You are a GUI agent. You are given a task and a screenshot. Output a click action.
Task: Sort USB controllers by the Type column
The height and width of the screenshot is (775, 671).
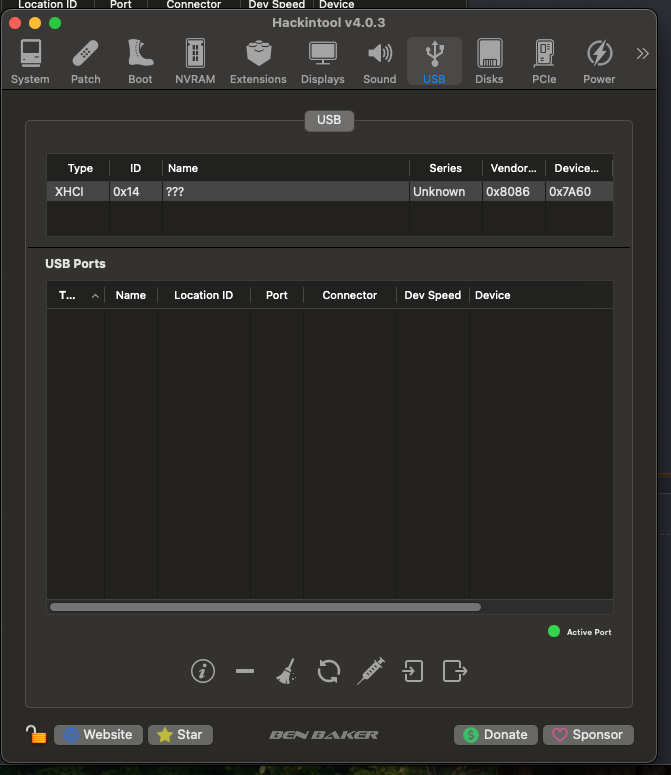pyautogui.click(x=80, y=168)
